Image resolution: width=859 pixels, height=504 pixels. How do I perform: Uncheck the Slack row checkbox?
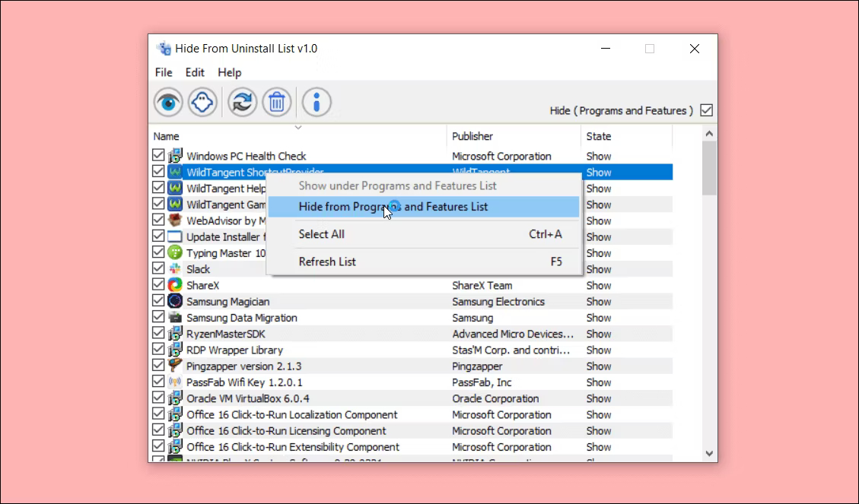click(x=158, y=268)
